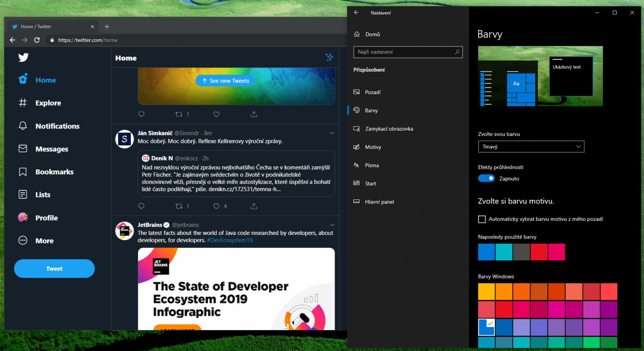Share the image tweet at top

254,114
